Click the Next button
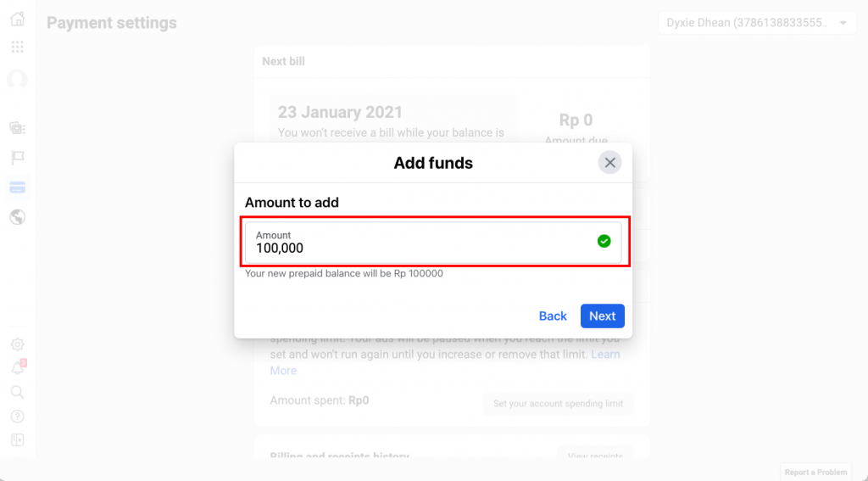Image resolution: width=868 pixels, height=481 pixels. (602, 316)
